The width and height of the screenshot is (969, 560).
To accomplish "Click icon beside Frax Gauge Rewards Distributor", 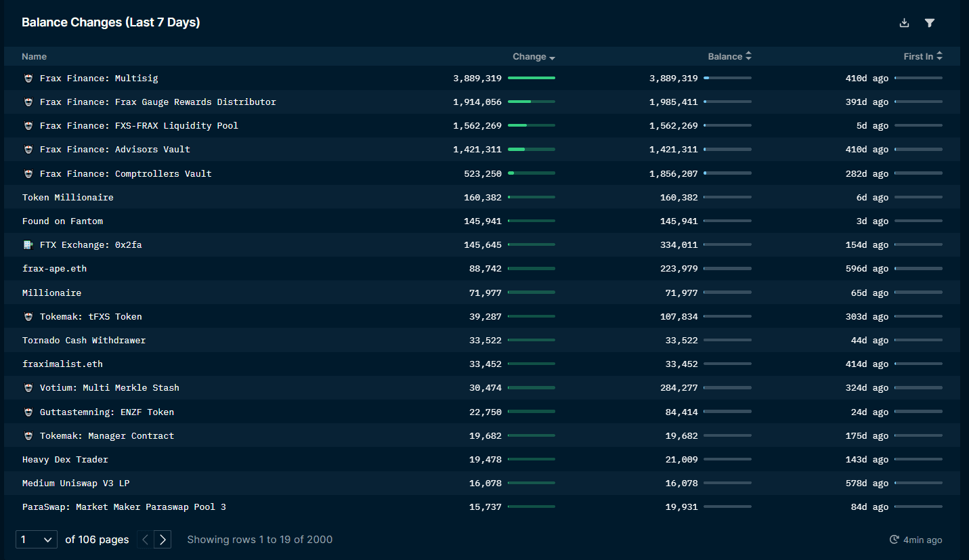I will coord(28,102).
